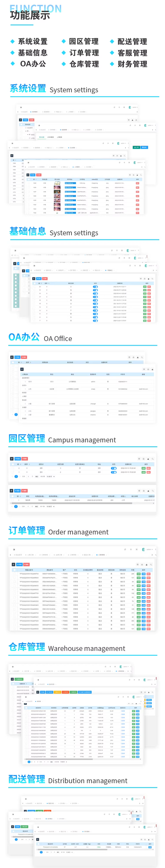Click 系统设置 in the top feature list

point(32,41)
